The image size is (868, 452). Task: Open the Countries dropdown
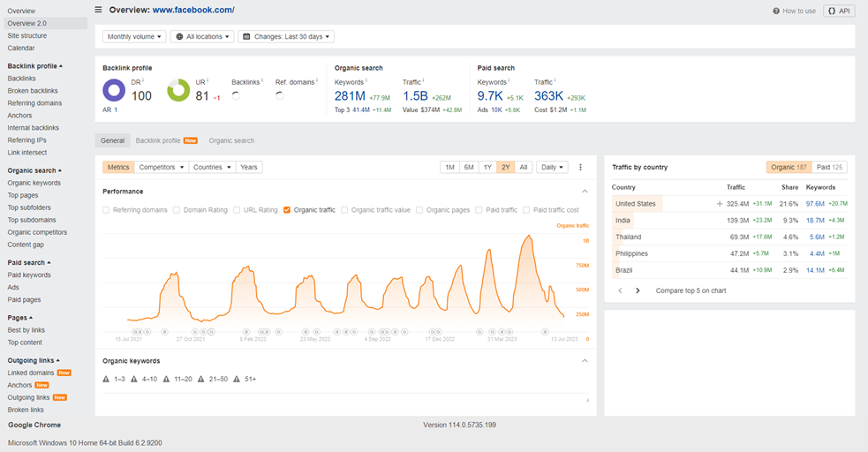coord(212,167)
